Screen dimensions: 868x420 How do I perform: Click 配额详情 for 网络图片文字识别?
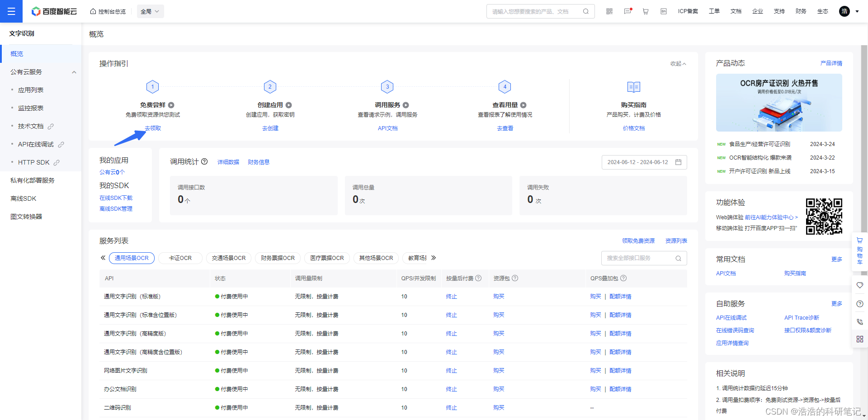click(620, 371)
